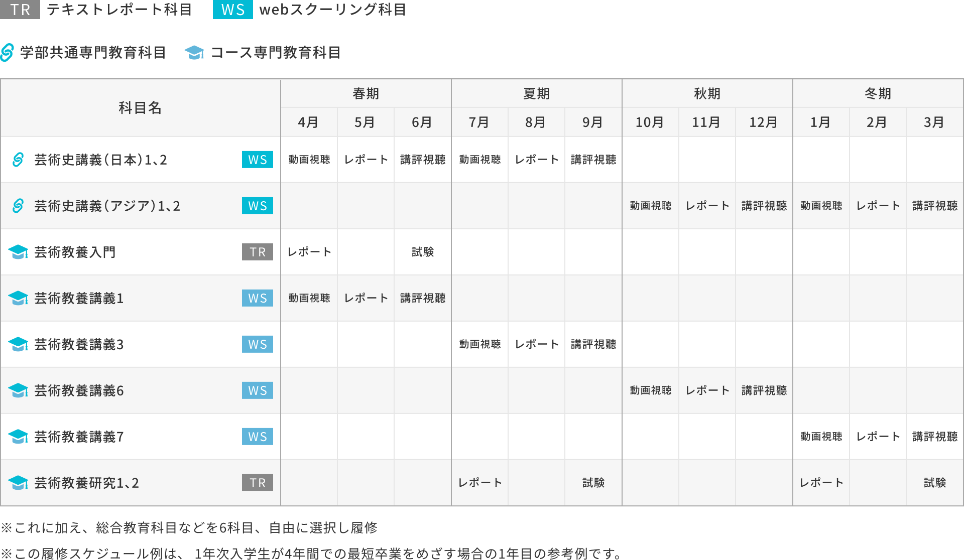Select the link icon next to 芸術史講義（アジア）1、2
Image resolution: width=964 pixels, height=560 pixels.
(17, 206)
